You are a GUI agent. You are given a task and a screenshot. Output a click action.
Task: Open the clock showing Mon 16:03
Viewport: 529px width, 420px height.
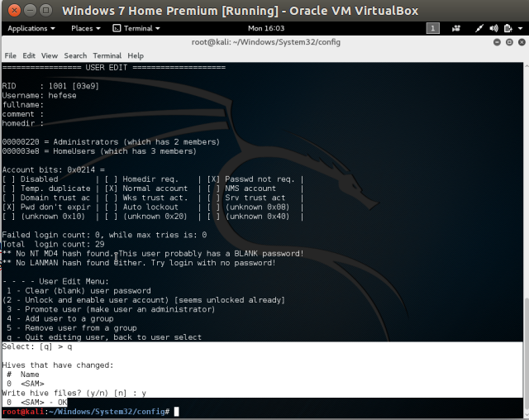266,28
